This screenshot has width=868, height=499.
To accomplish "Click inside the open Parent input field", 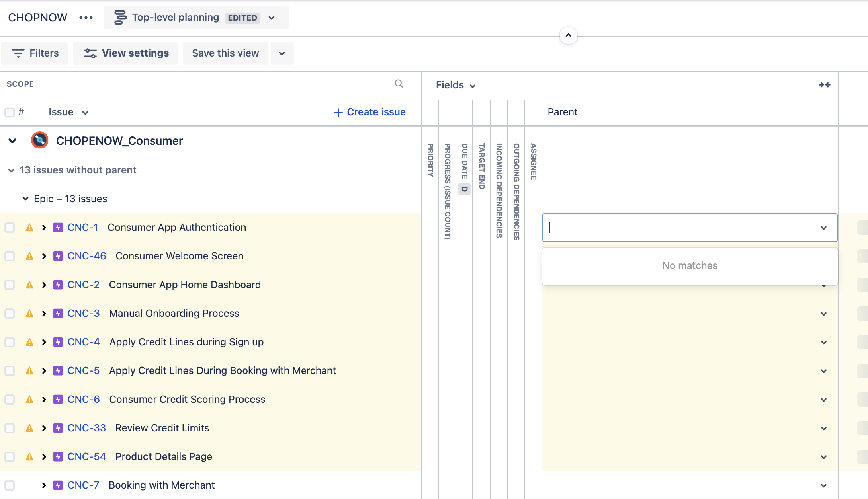I will pyautogui.click(x=677, y=228).
